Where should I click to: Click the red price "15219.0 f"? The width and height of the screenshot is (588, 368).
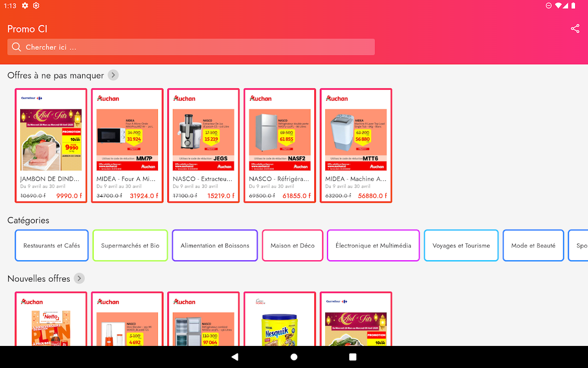click(220, 195)
